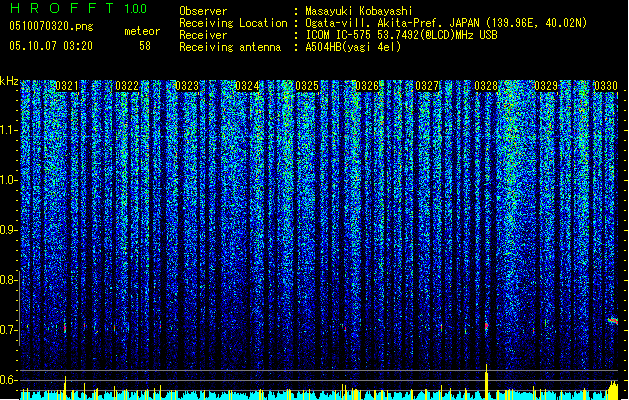Click observer name Masayuki Kobayashi
The height and width of the screenshot is (400, 629).
(358, 11)
